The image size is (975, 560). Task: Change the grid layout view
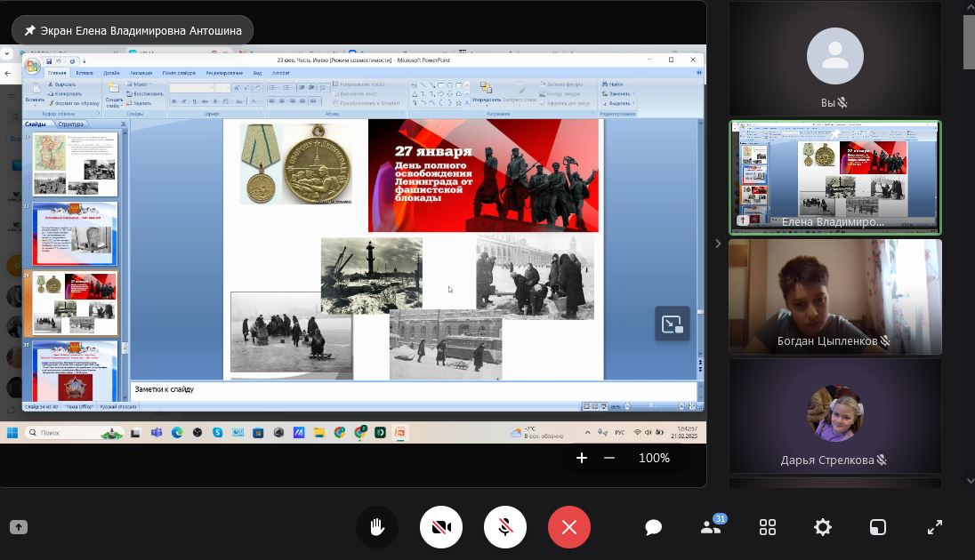(768, 528)
